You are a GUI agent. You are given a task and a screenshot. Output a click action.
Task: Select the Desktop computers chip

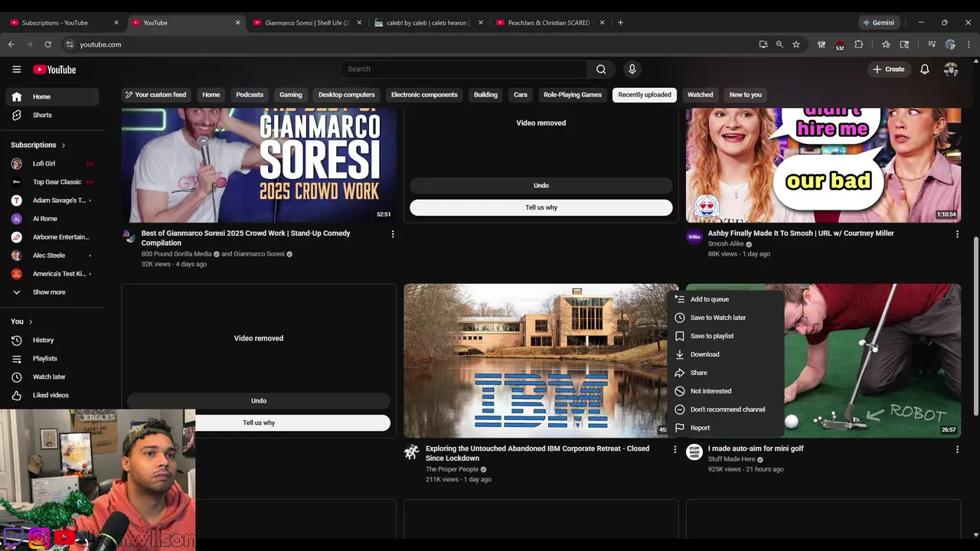click(x=347, y=95)
